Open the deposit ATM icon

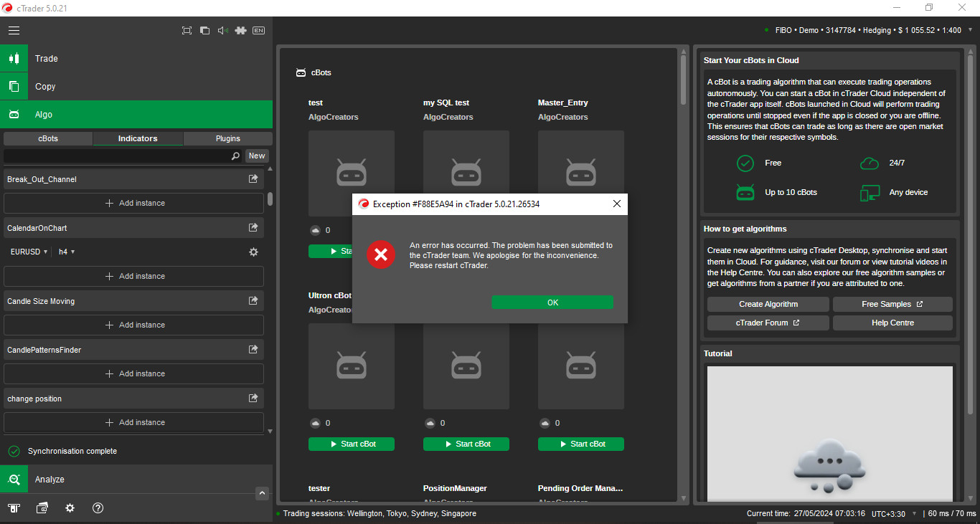(14, 508)
